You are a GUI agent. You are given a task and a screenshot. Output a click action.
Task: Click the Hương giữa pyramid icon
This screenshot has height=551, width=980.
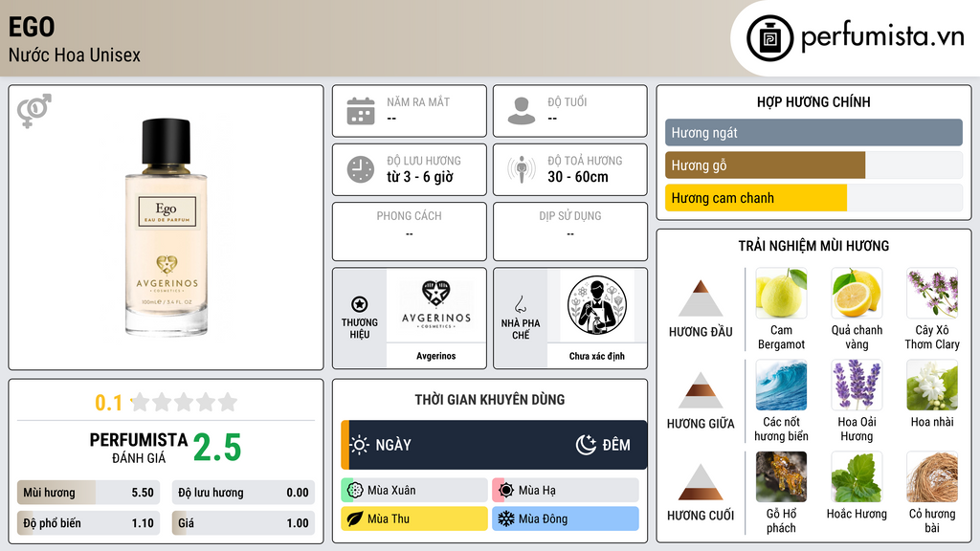pyautogui.click(x=701, y=390)
